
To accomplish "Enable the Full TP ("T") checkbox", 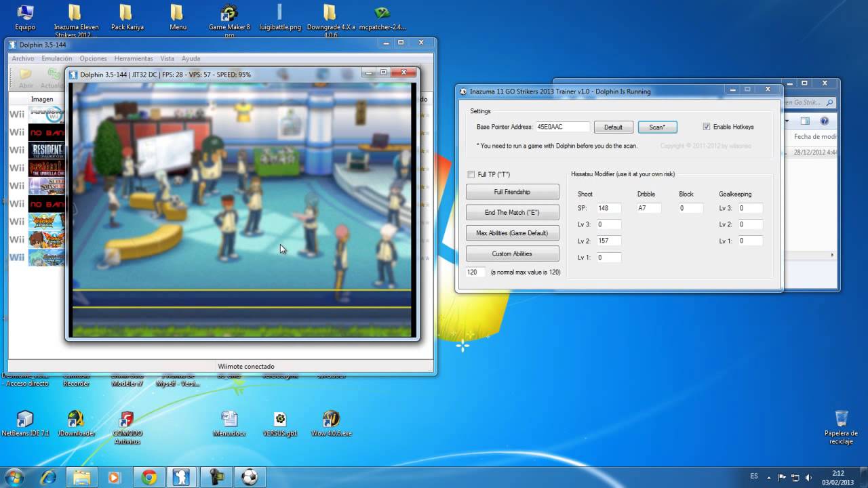I will pyautogui.click(x=471, y=174).
